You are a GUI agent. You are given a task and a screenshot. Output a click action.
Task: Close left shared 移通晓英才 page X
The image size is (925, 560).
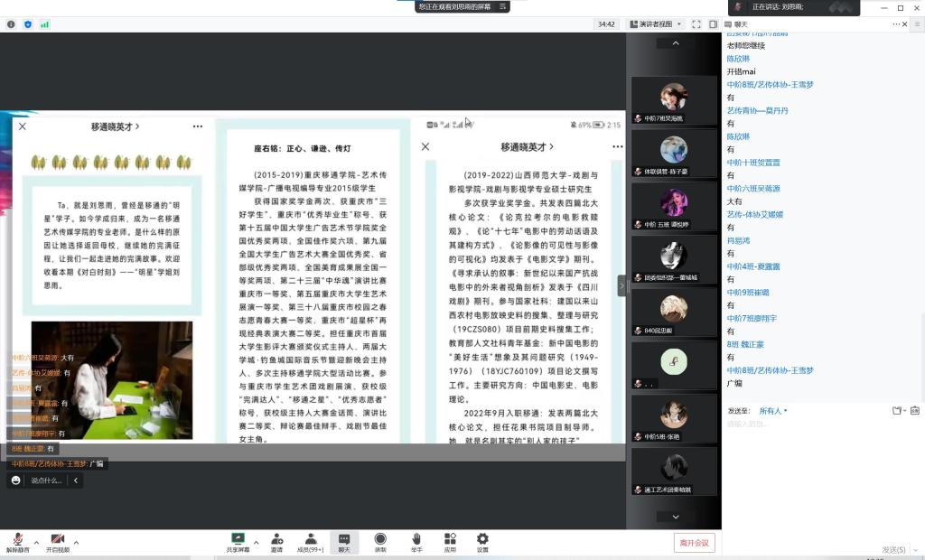pyautogui.click(x=23, y=126)
